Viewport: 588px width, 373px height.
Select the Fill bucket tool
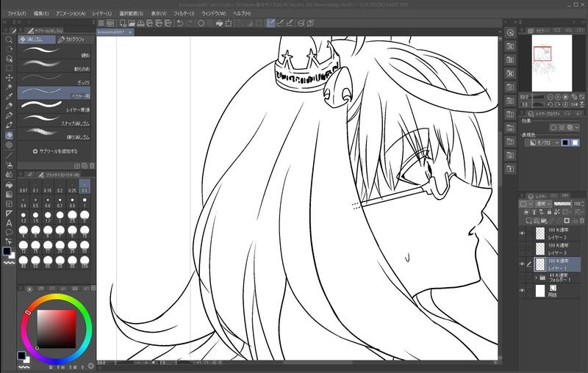9,184
